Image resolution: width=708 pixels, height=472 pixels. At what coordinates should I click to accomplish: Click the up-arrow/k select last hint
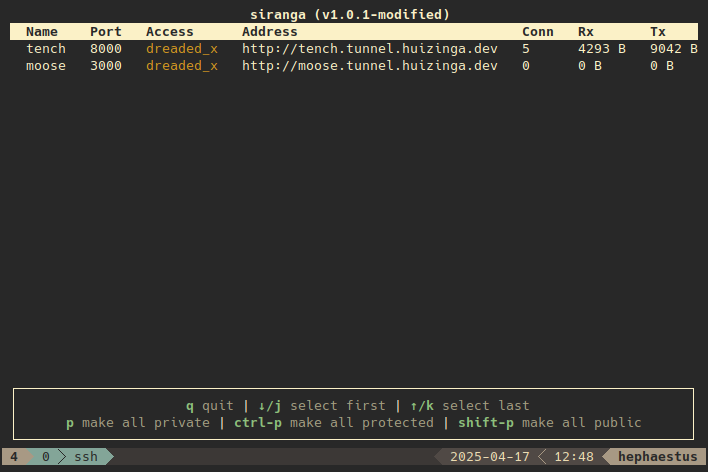click(x=470, y=406)
